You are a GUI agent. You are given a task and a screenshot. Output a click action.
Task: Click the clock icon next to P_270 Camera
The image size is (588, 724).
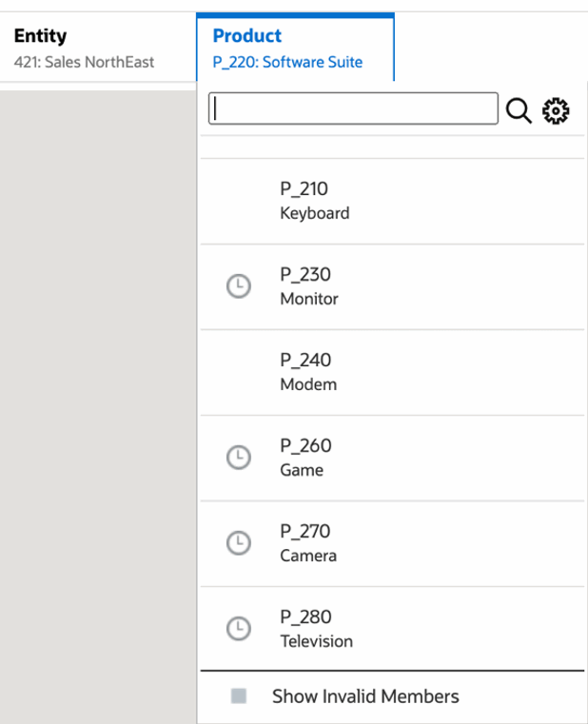pyautogui.click(x=239, y=543)
